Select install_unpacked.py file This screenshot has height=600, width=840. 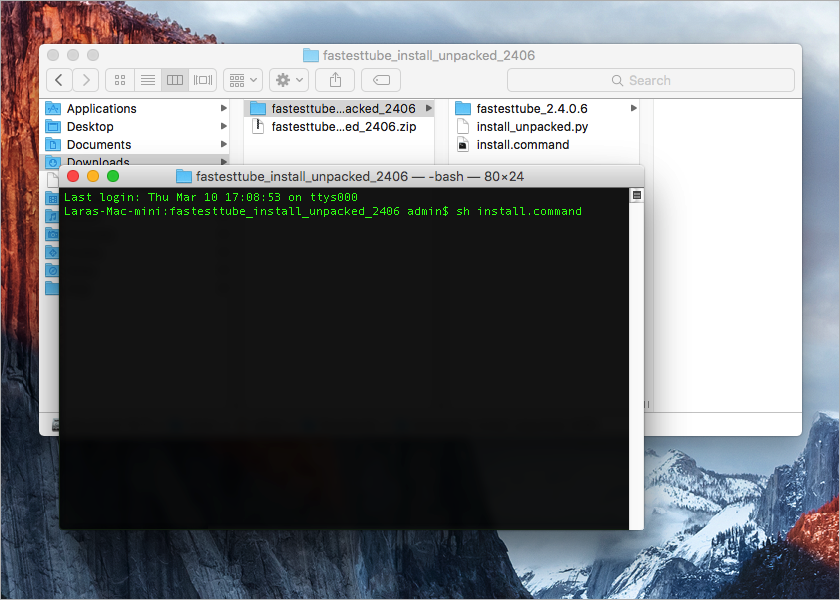click(544, 126)
